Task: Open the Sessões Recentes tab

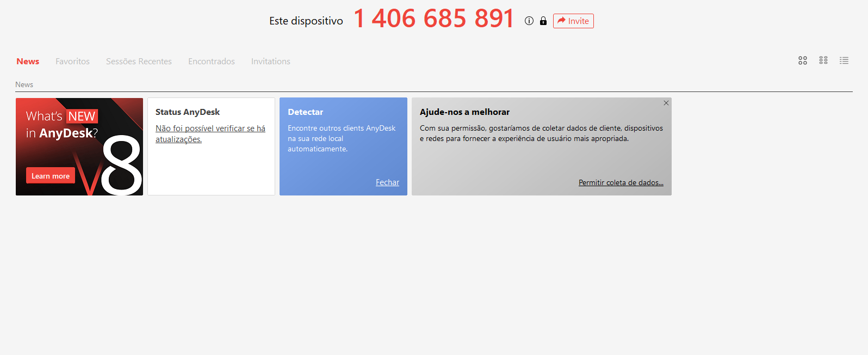Action: tap(139, 62)
